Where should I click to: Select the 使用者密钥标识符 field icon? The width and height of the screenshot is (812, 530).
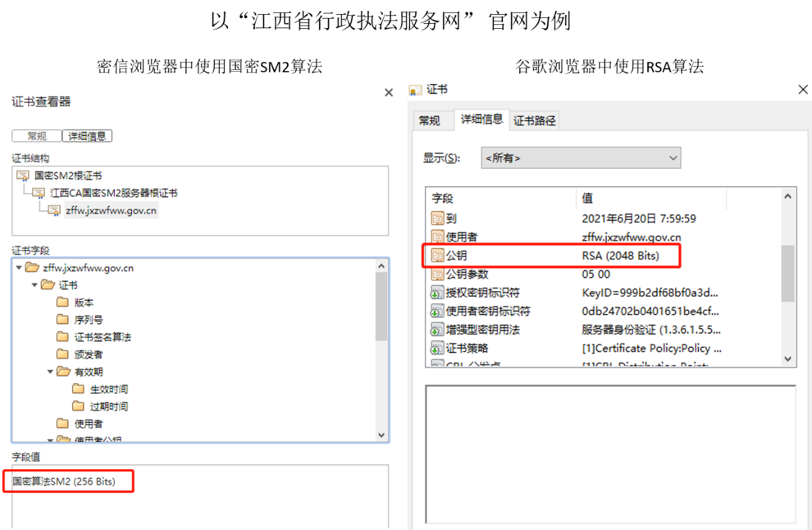point(438,311)
